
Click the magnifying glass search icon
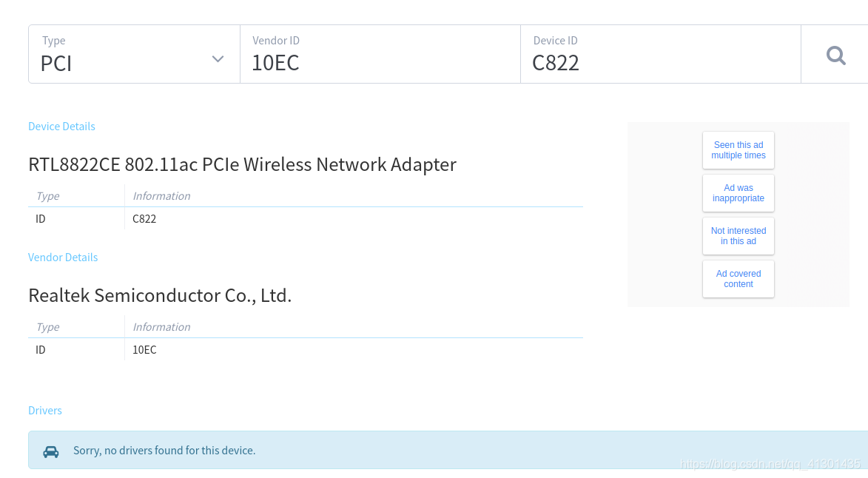pyautogui.click(x=836, y=55)
